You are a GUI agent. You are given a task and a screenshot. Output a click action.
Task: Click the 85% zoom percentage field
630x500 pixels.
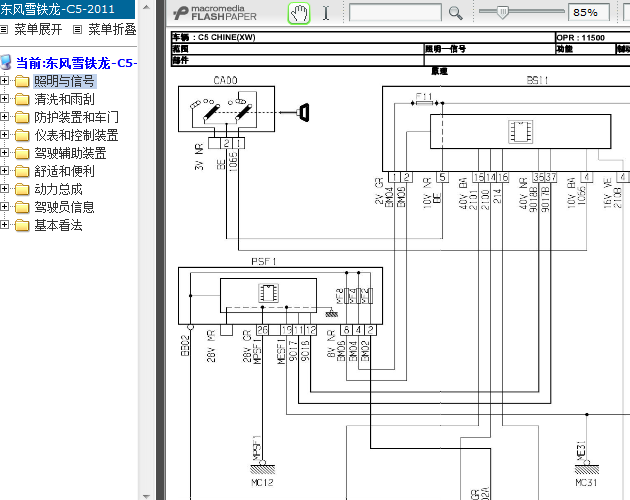589,12
